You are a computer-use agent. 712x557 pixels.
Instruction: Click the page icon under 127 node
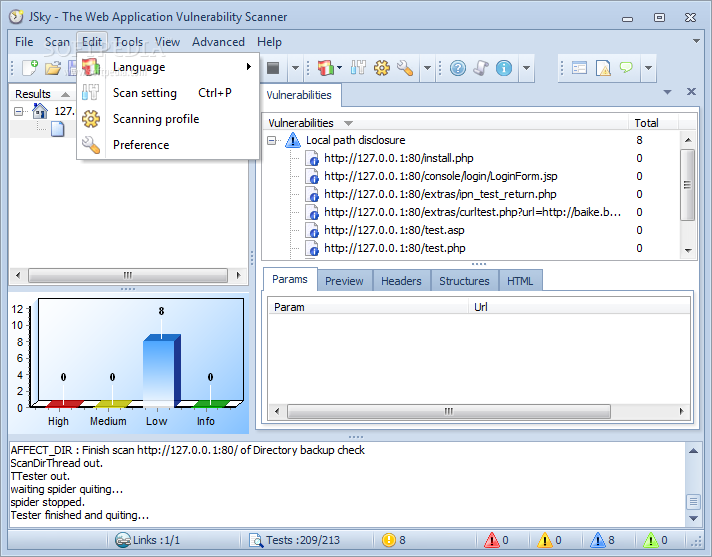pos(58,129)
